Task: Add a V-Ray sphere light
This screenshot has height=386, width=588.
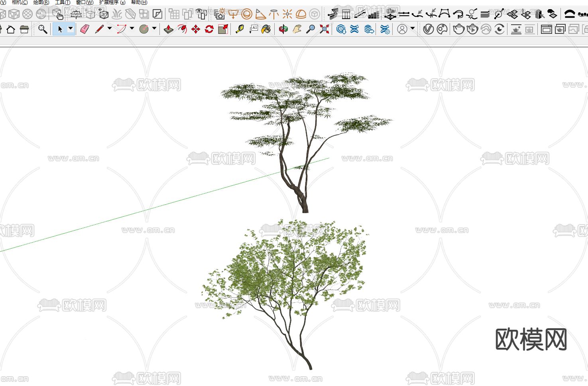Action: point(247,14)
